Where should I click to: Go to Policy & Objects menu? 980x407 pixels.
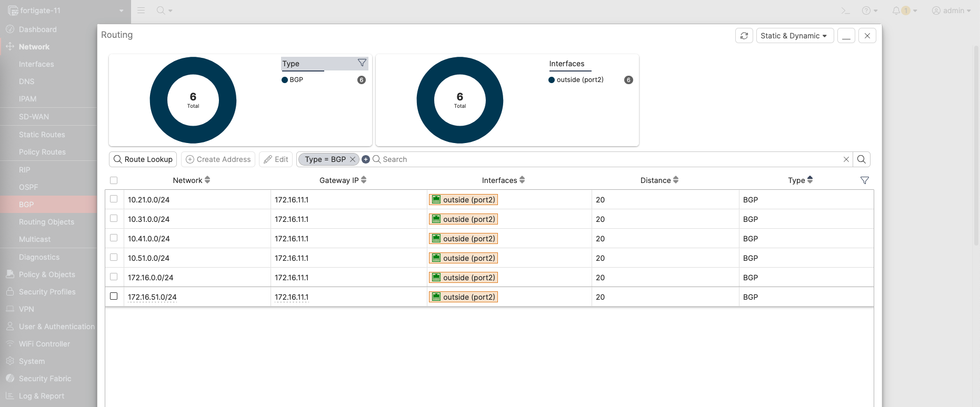click(47, 274)
